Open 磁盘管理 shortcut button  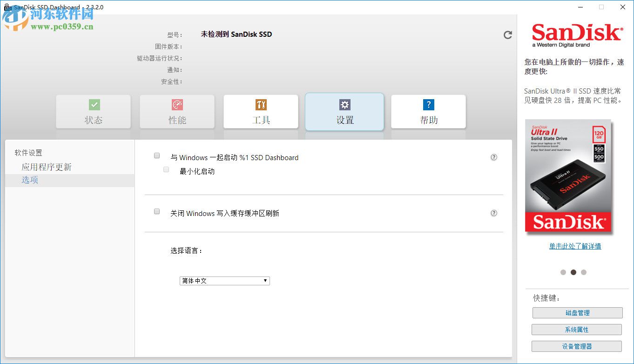[577, 312]
